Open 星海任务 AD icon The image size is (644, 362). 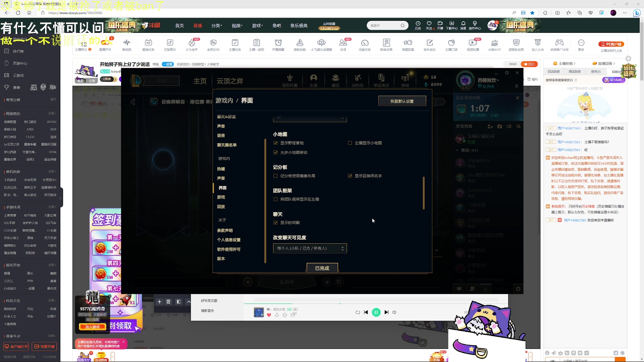(148, 45)
